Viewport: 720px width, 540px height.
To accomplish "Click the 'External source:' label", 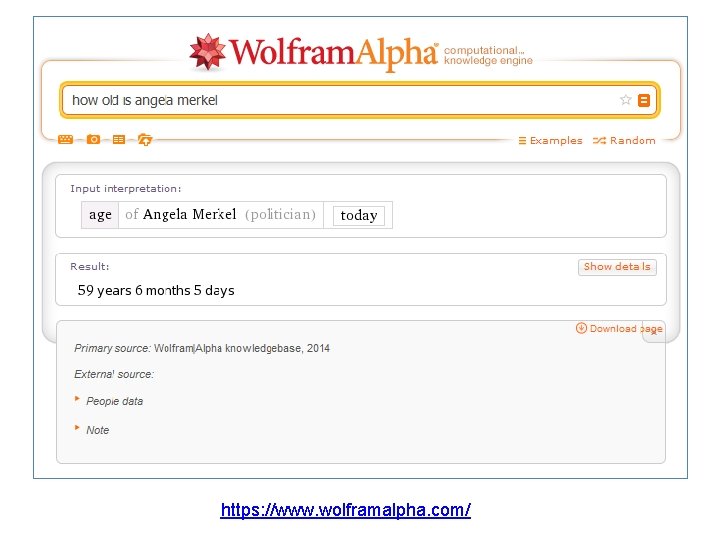I will pyautogui.click(x=114, y=374).
